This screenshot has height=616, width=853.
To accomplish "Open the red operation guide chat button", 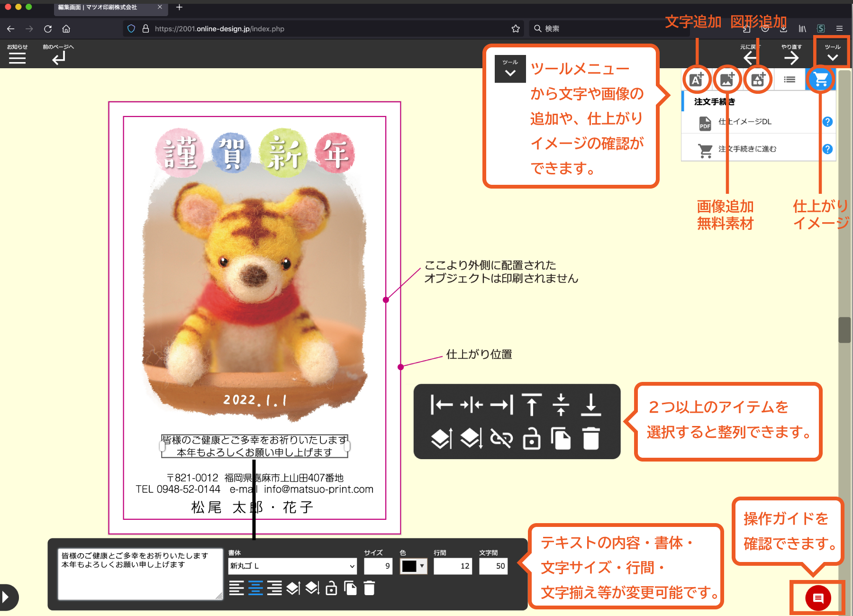I will coord(818,598).
